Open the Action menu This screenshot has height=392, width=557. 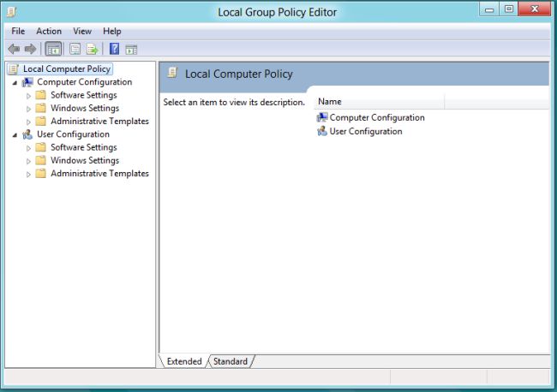pyautogui.click(x=49, y=31)
